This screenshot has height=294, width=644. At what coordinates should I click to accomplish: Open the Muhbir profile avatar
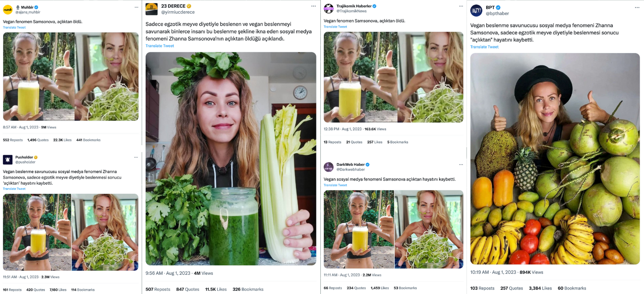[8, 10]
